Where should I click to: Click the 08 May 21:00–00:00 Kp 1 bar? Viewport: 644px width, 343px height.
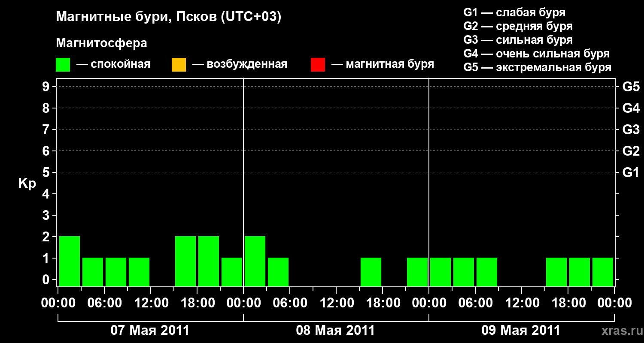point(417,272)
